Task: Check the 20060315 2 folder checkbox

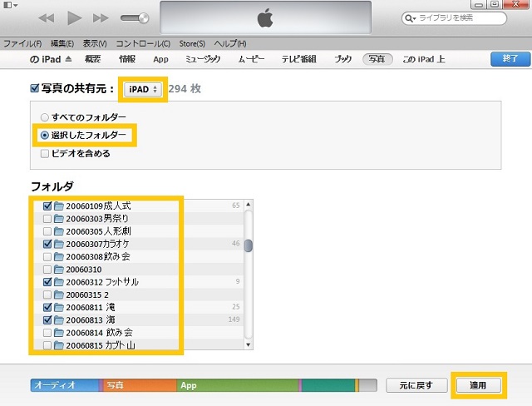Action: point(47,295)
